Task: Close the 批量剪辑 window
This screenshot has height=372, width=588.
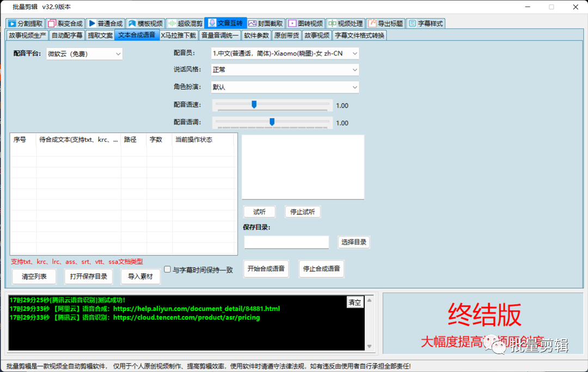Action: pyautogui.click(x=575, y=7)
